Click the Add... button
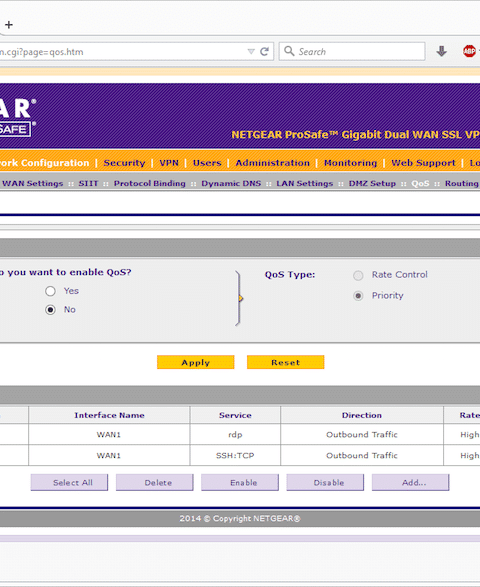This screenshot has height=587, width=480. [x=411, y=483]
